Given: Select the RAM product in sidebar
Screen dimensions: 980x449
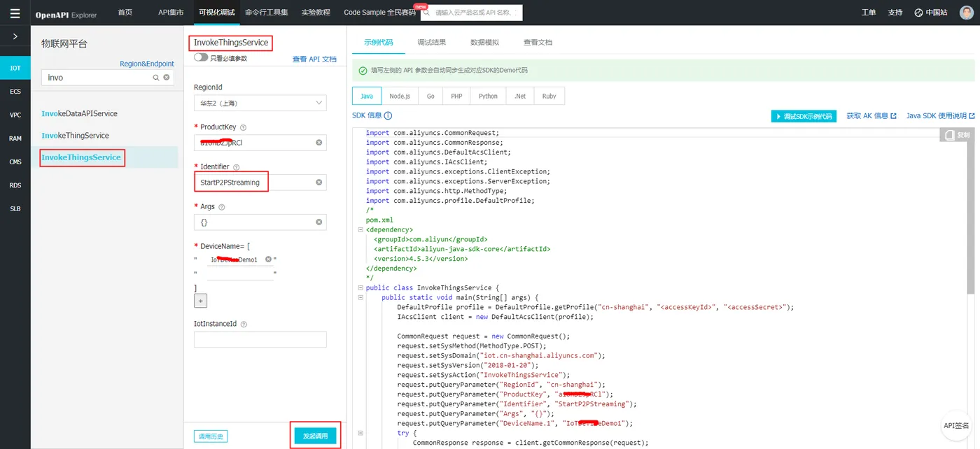Looking at the screenshot, I should click(x=15, y=138).
